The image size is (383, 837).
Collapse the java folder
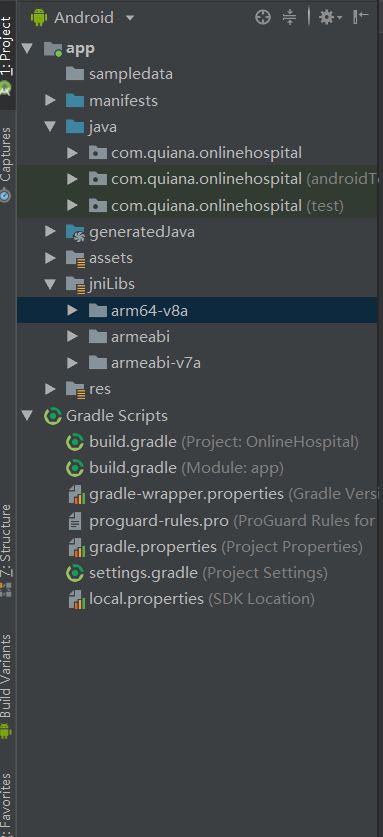51,127
